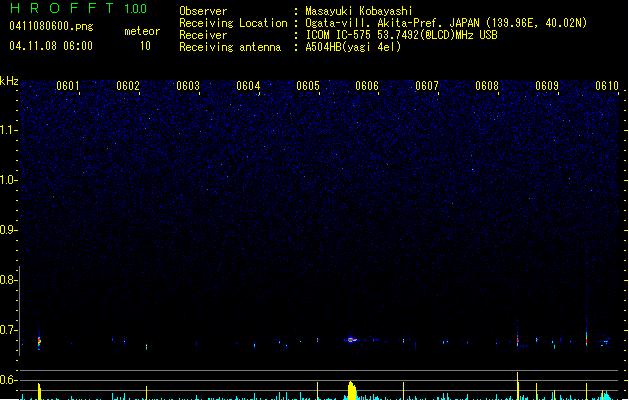Select the 0603 time label
Screen dimensions: 629x400
(x=188, y=86)
